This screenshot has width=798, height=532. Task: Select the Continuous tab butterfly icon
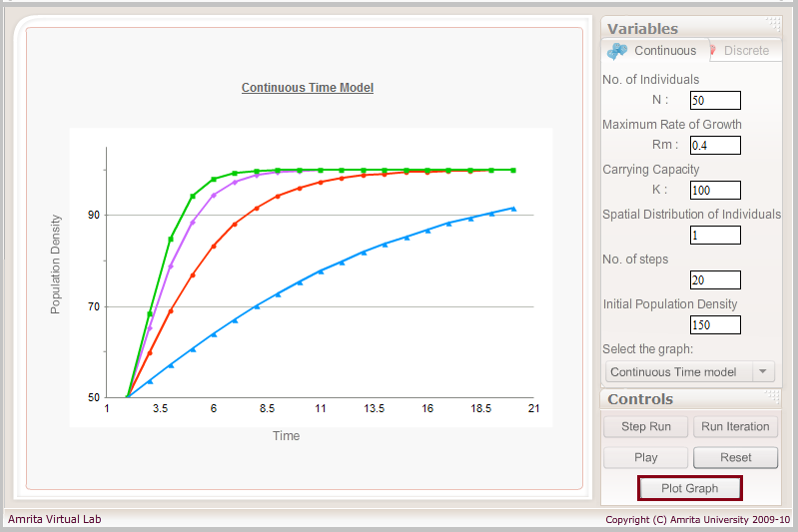click(x=617, y=51)
